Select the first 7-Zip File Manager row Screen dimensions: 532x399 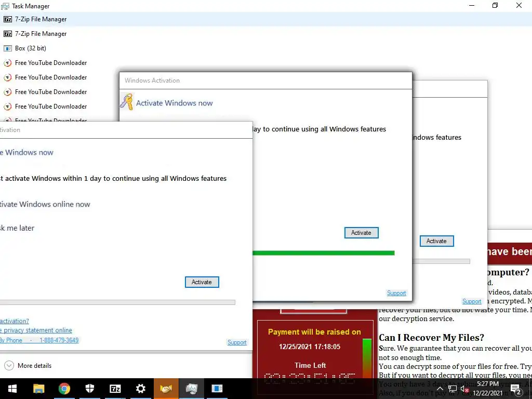pos(266,19)
